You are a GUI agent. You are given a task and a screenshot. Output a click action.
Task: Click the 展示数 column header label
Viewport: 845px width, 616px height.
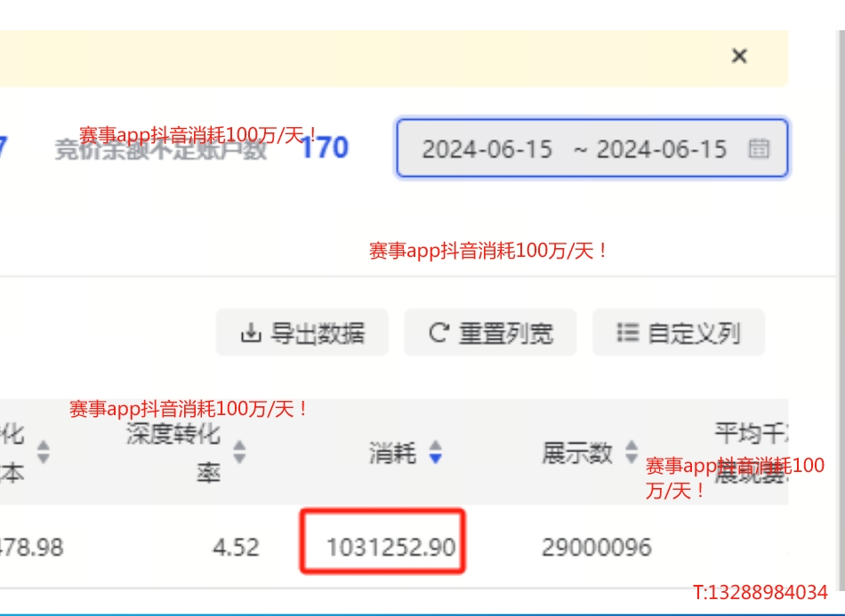click(x=577, y=452)
